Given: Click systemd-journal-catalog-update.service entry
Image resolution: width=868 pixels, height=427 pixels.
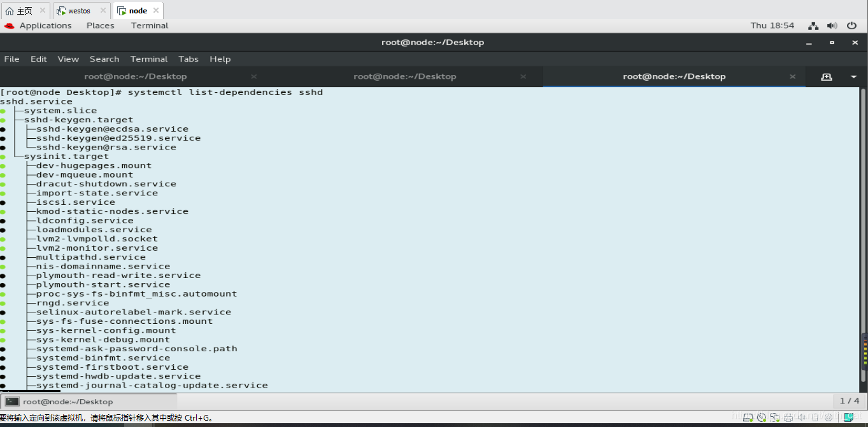Looking at the screenshot, I should click(152, 386).
